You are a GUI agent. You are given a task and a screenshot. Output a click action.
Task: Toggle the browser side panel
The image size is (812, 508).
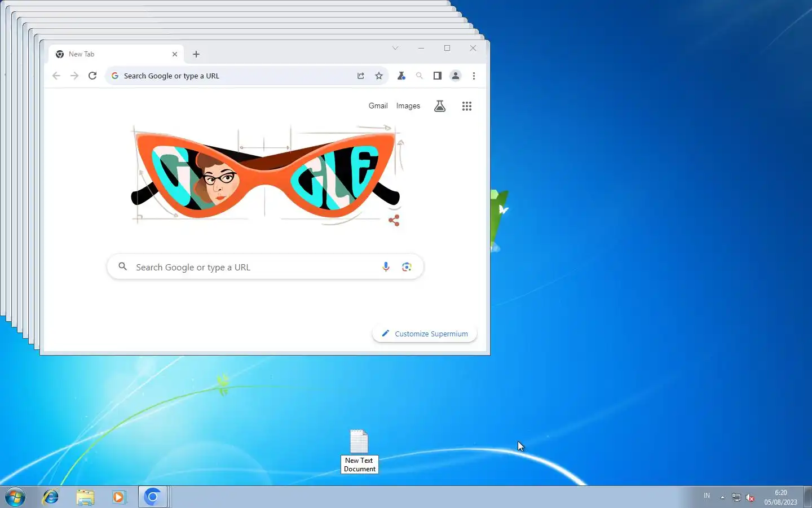coord(437,76)
